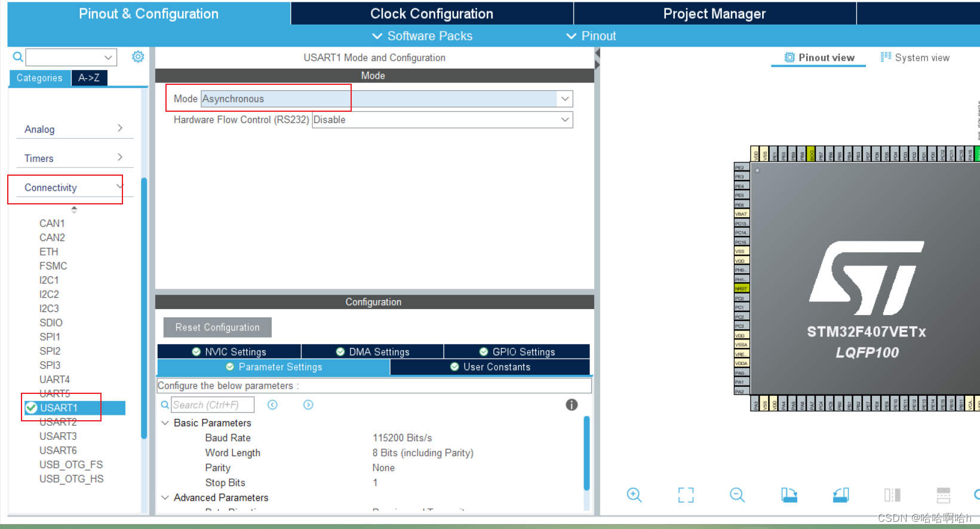Go to next parameter search result
Viewport: 980px width, 529px height.
(308, 405)
